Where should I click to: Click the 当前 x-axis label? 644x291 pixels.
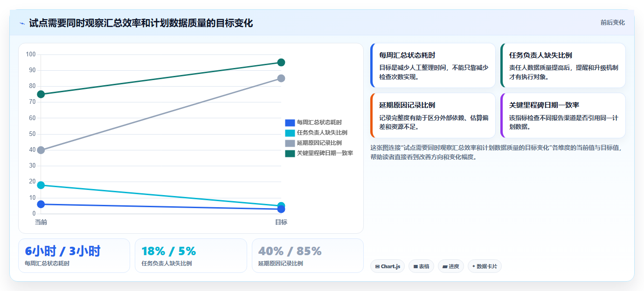(x=41, y=222)
